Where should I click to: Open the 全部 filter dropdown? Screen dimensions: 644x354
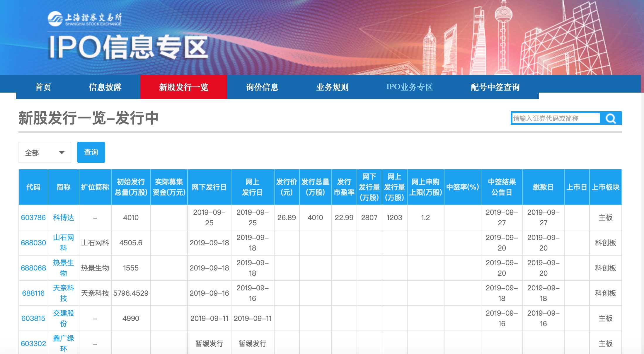pyautogui.click(x=45, y=152)
